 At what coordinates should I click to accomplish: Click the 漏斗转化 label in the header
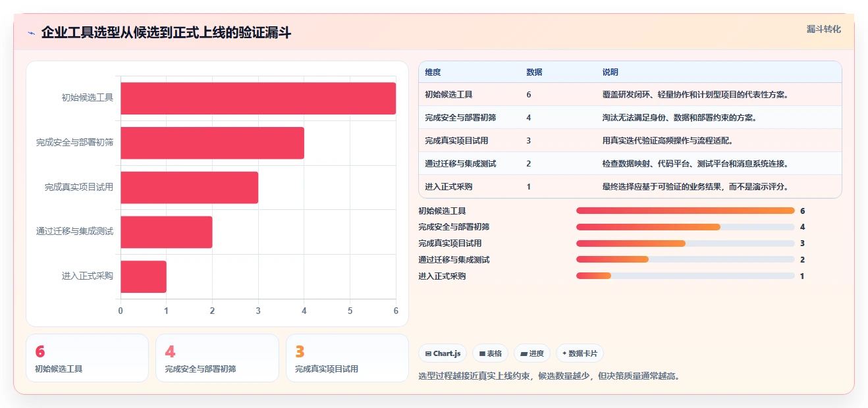823,29
